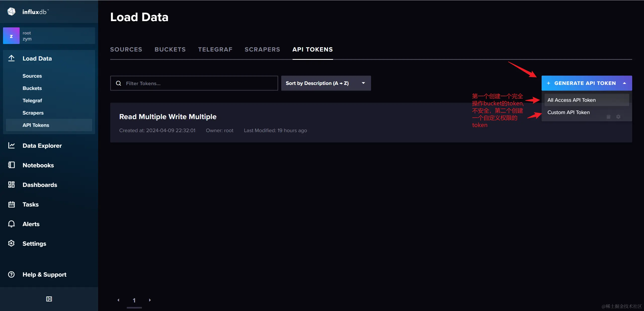This screenshot has height=311, width=644.
Task: Open the Tasks calendar icon
Action: [x=11, y=204]
